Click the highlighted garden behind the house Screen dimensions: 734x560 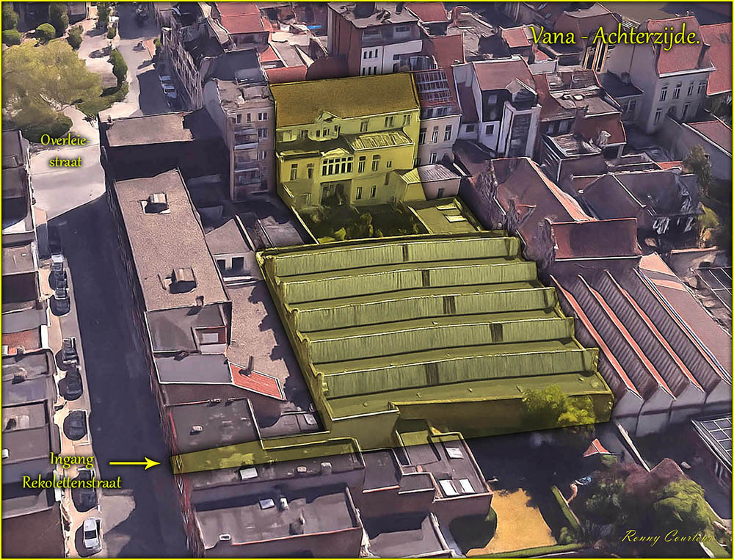tap(352, 221)
